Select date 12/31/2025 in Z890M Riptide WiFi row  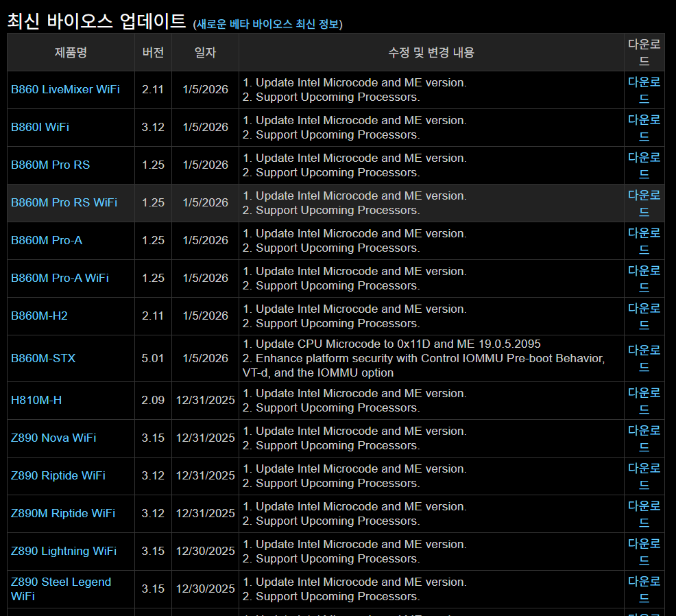click(x=205, y=513)
